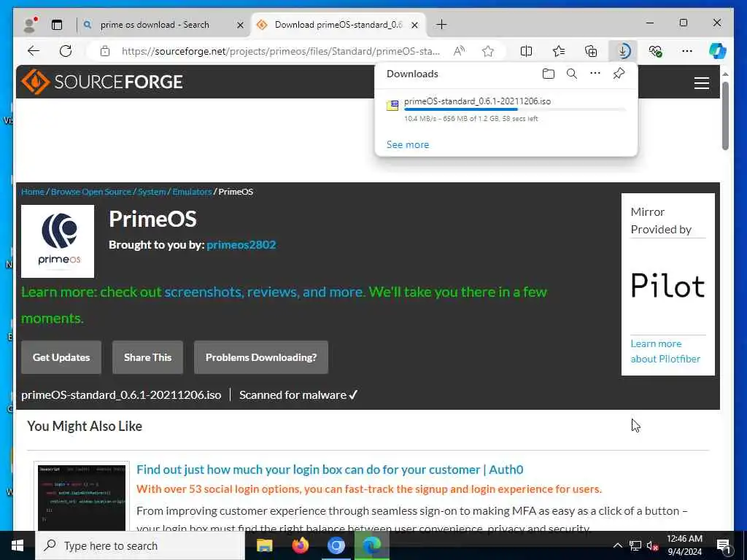Click the Auth0 ad code thumbnail
This screenshot has width=747, height=560.
pos(82,497)
